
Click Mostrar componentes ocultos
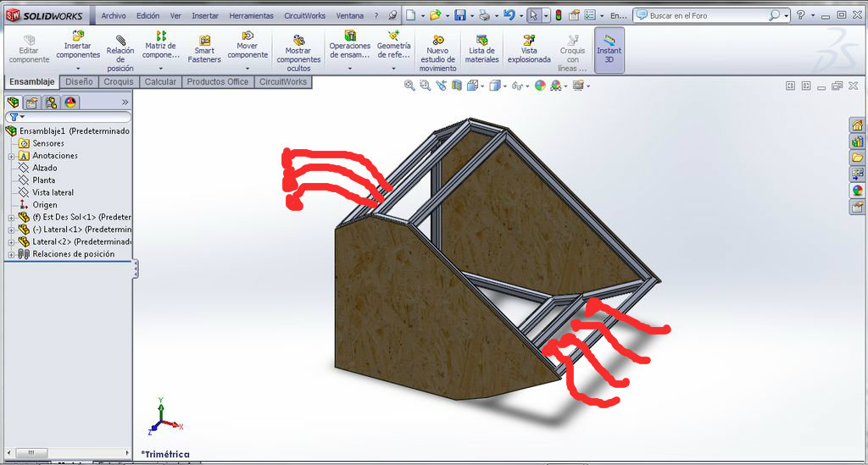pos(298,53)
